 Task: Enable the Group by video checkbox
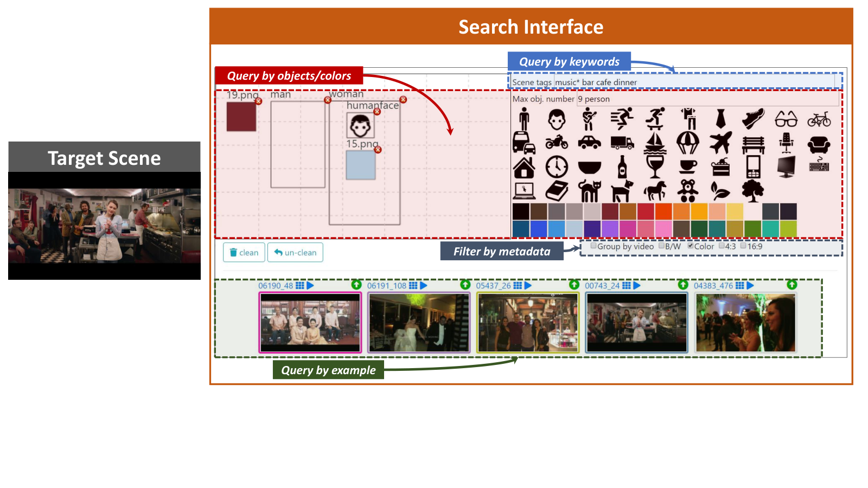593,246
